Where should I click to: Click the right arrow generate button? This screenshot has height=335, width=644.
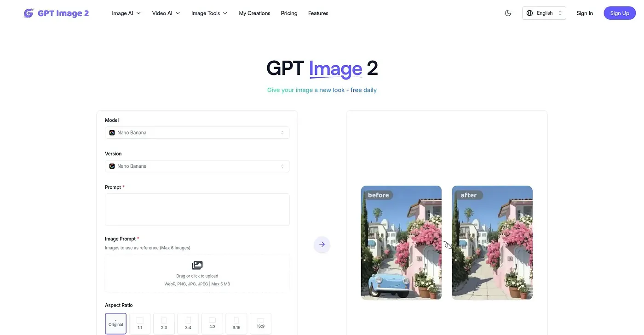tap(322, 244)
